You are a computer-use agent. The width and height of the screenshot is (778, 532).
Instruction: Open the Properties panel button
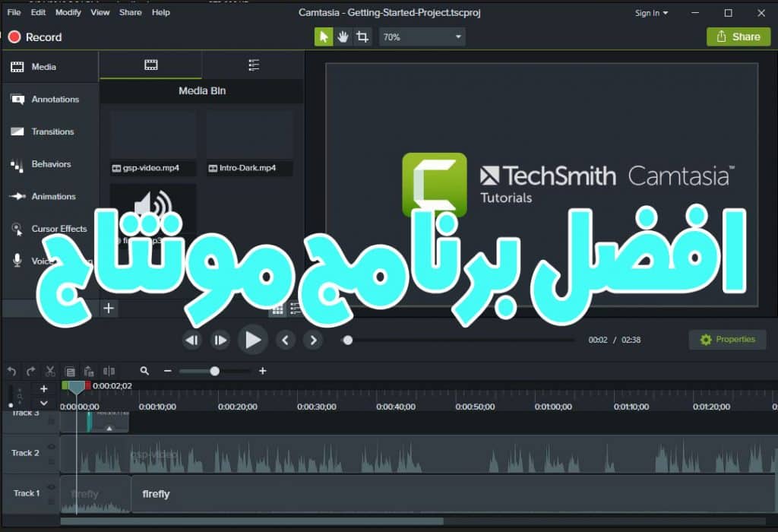tap(727, 340)
